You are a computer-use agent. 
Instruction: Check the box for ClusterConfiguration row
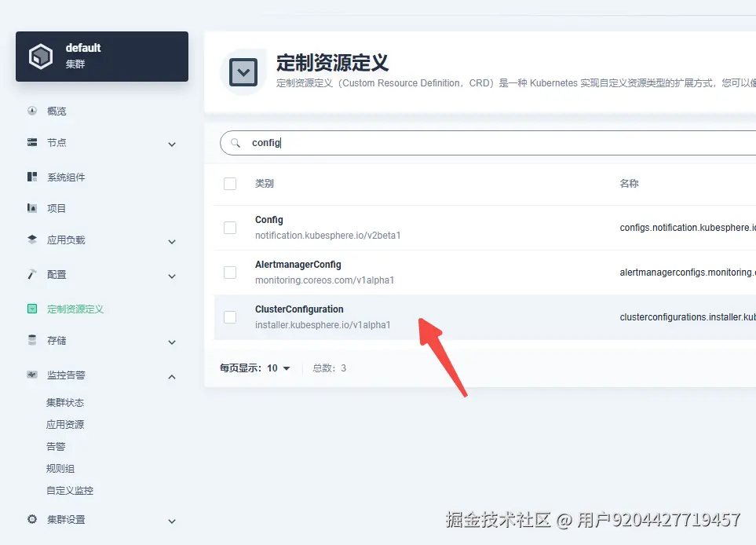pyautogui.click(x=230, y=317)
